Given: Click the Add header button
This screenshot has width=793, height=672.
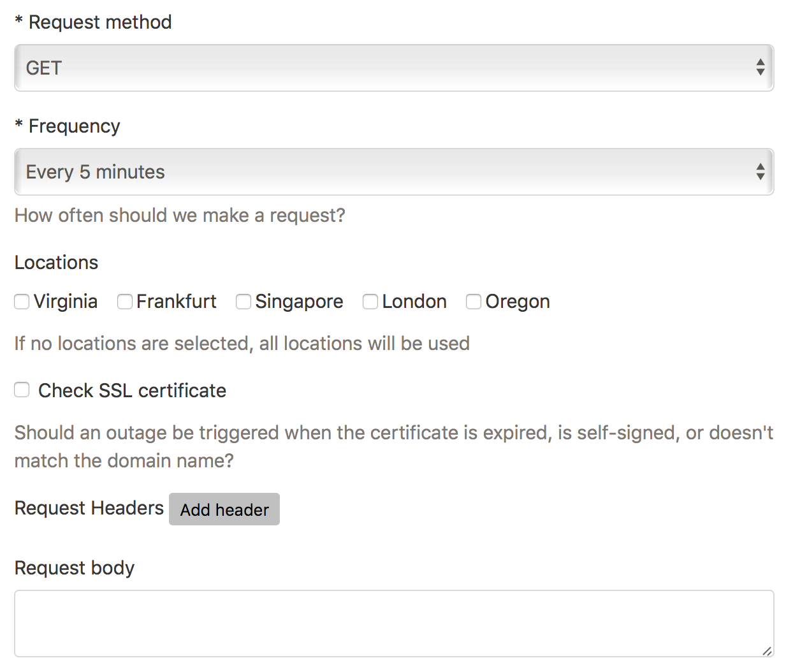Looking at the screenshot, I should pos(224,509).
